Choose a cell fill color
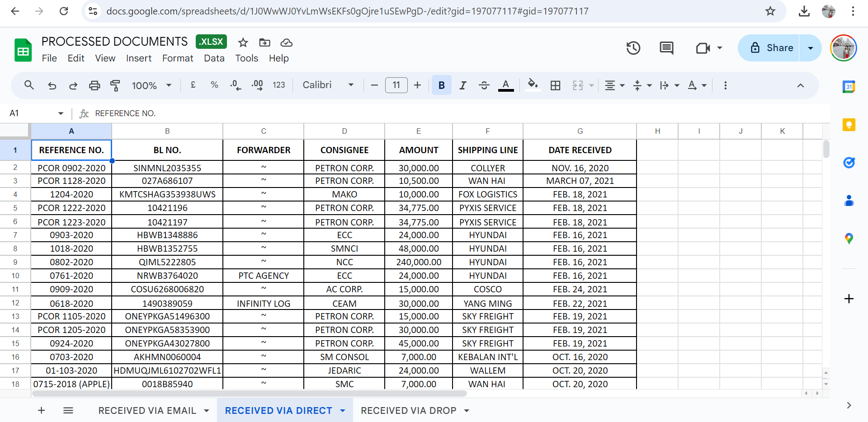Screen dimensions: 868x422 point(533,85)
